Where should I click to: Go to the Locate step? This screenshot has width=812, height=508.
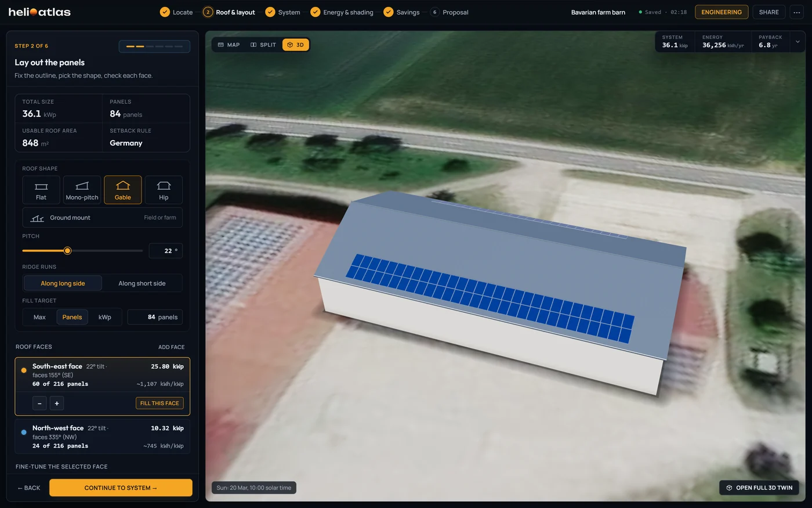176,12
